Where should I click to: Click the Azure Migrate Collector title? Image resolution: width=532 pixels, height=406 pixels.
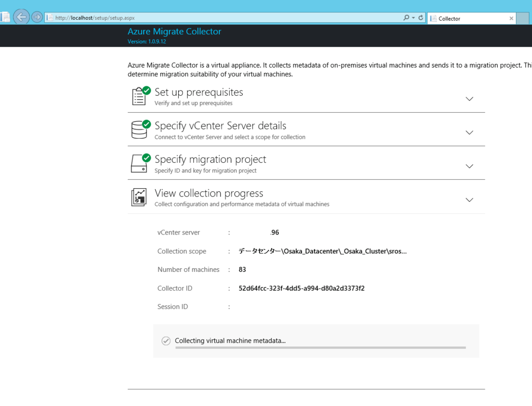click(x=175, y=31)
